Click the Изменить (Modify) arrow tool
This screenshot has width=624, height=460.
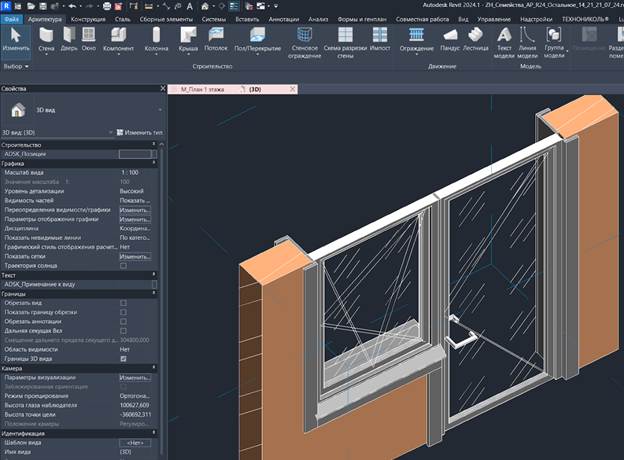click(16, 40)
